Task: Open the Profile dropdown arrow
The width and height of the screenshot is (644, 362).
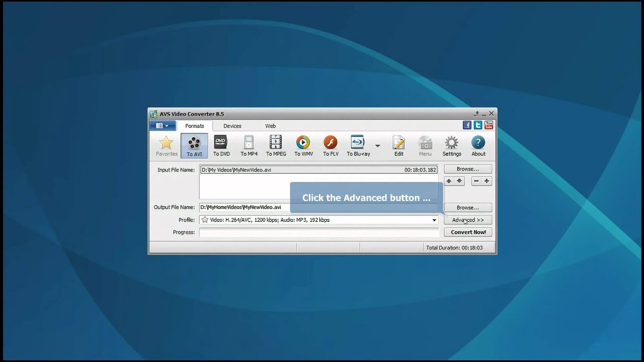Action: [434, 220]
